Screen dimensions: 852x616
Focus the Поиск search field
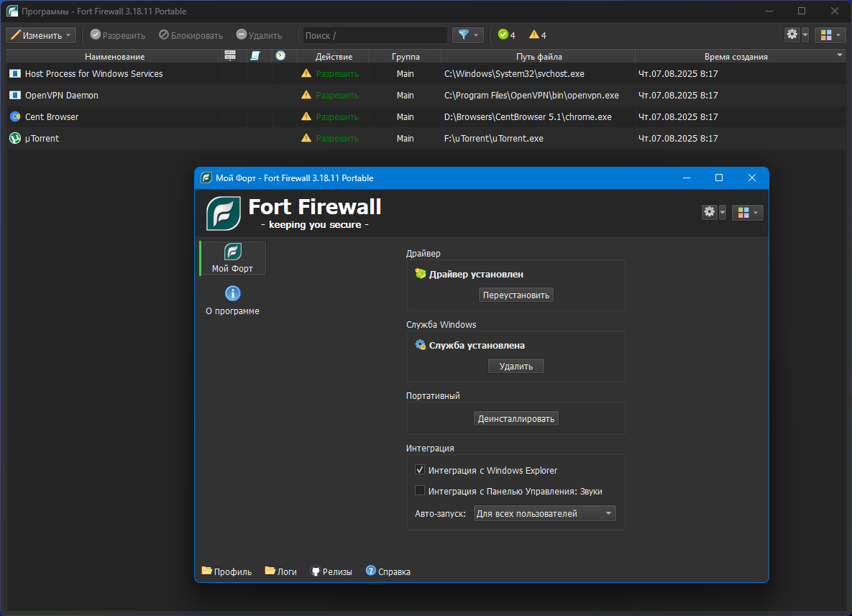pos(375,35)
